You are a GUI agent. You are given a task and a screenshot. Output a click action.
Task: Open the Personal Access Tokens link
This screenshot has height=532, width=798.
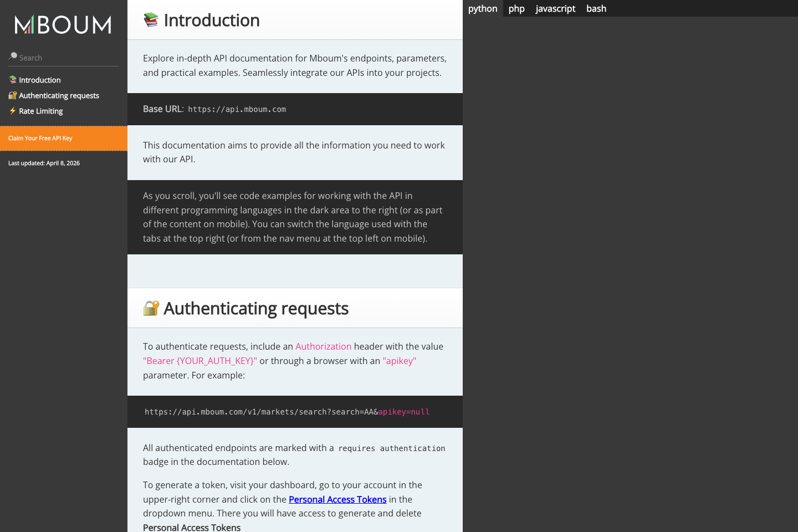[337, 499]
